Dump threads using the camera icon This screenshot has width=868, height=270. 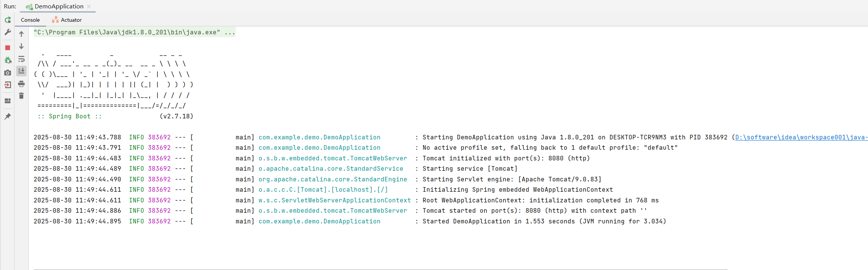click(8, 73)
